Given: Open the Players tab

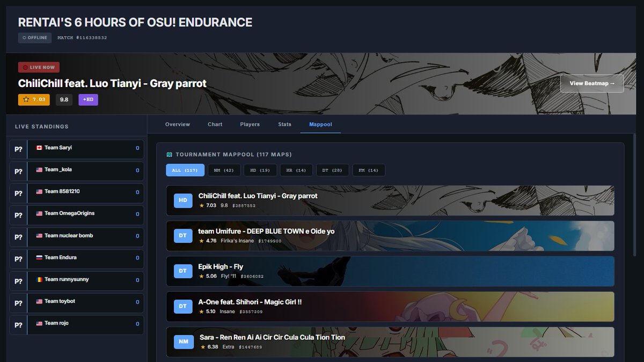Looking at the screenshot, I should click(x=250, y=124).
